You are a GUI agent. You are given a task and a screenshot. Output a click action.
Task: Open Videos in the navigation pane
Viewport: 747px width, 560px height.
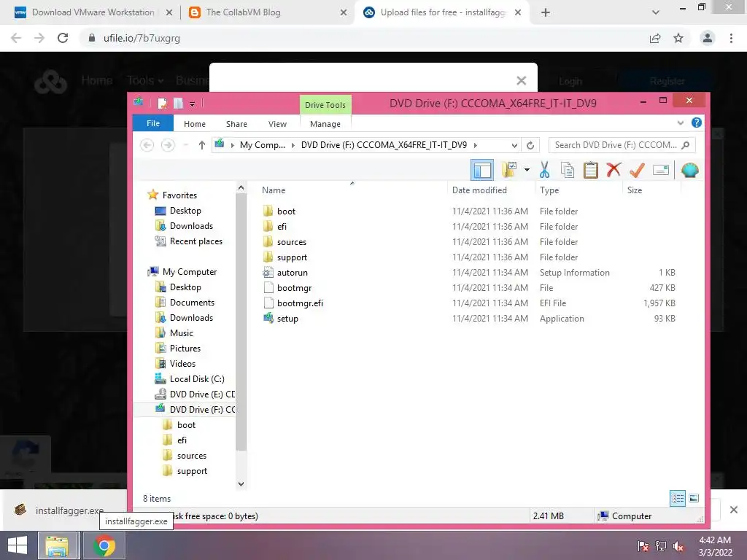[x=182, y=363]
